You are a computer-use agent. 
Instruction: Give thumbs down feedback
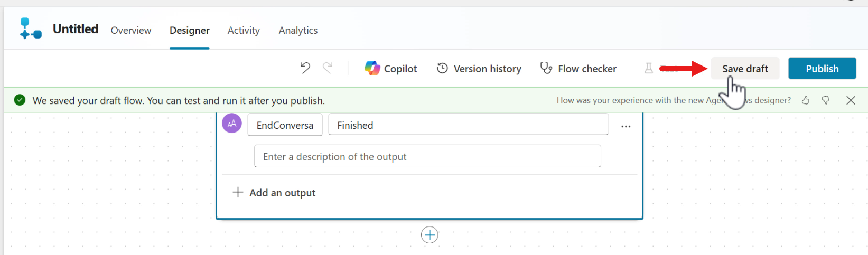(x=826, y=100)
